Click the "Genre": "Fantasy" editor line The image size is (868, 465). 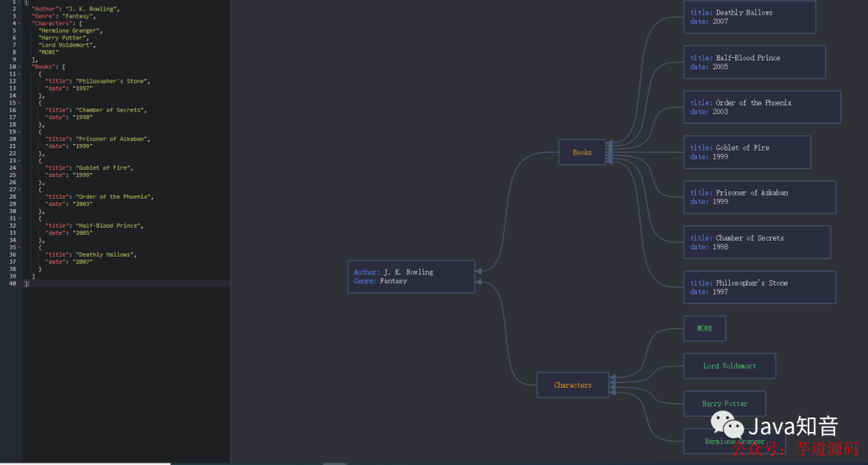pos(63,16)
